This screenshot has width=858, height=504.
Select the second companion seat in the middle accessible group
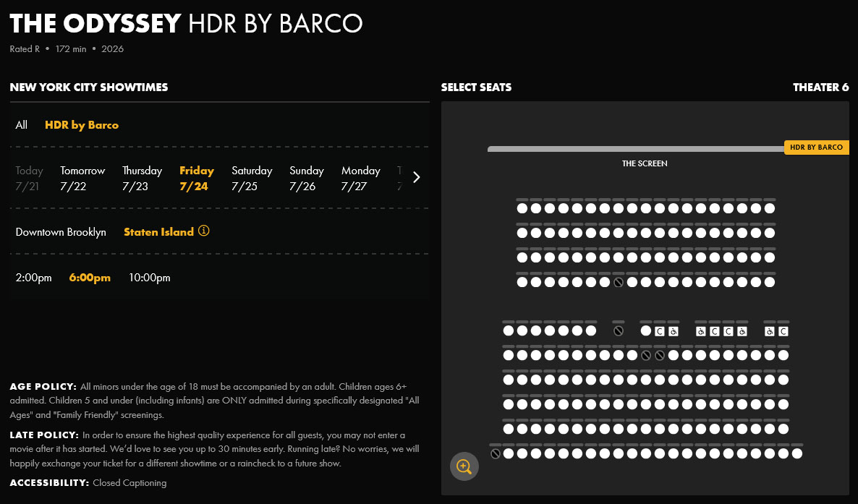coord(728,331)
